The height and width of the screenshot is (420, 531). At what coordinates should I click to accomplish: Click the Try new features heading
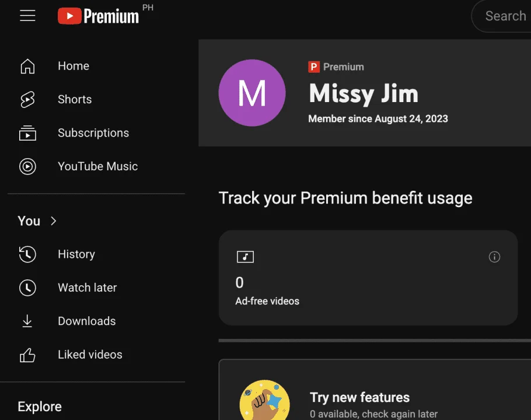tap(359, 398)
